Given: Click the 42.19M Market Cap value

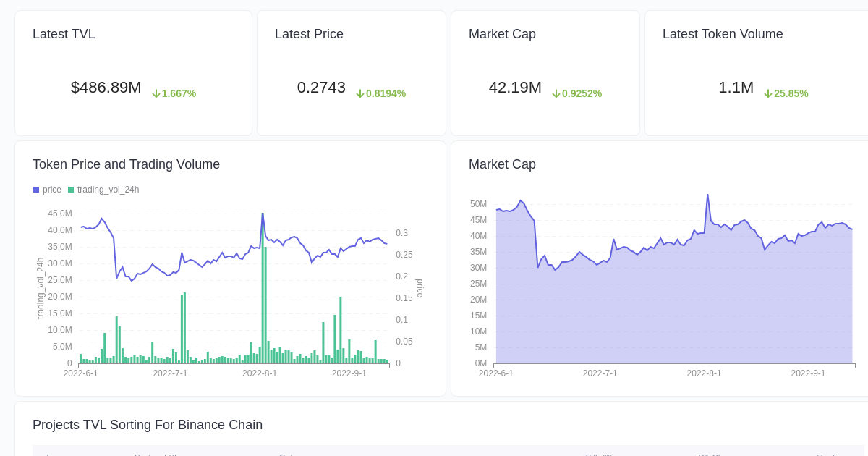Looking at the screenshot, I should (515, 88).
